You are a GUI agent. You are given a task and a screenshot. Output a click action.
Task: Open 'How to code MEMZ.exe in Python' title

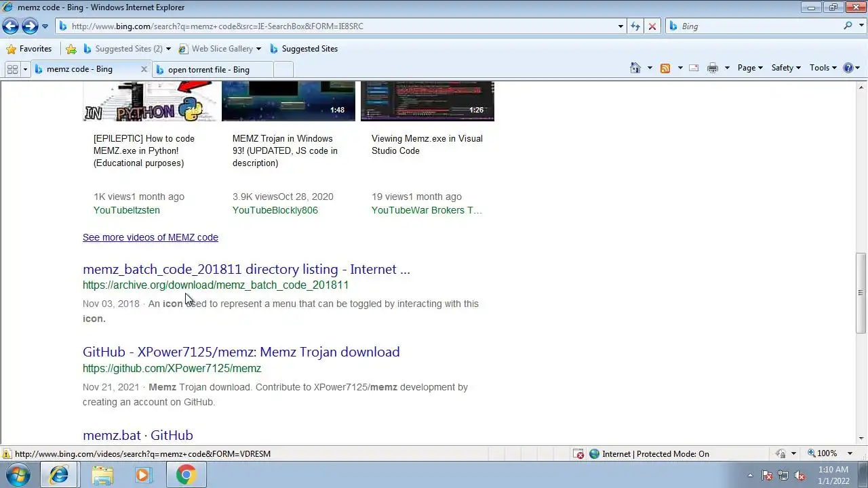click(144, 150)
